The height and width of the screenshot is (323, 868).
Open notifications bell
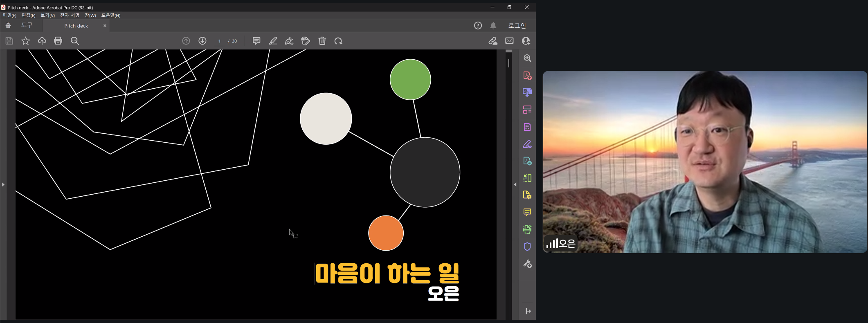point(493,26)
